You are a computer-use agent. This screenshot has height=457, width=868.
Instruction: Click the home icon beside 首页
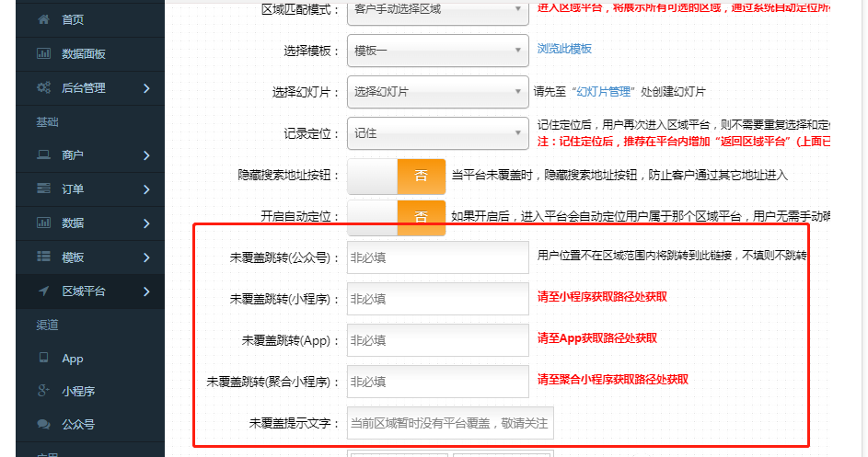pos(42,19)
